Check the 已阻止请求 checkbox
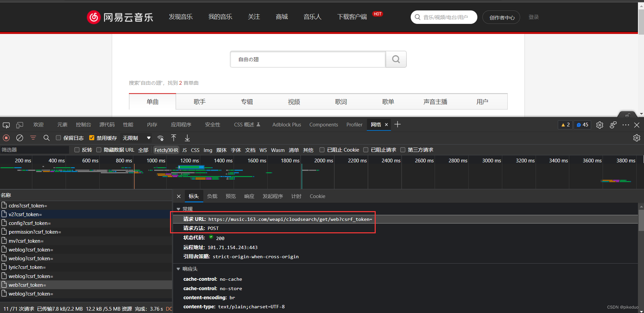Viewport: 644px width, 313px height. pos(366,150)
